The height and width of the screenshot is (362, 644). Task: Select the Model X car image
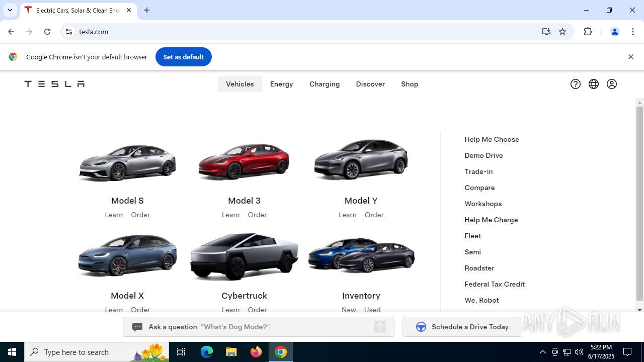pos(127,255)
